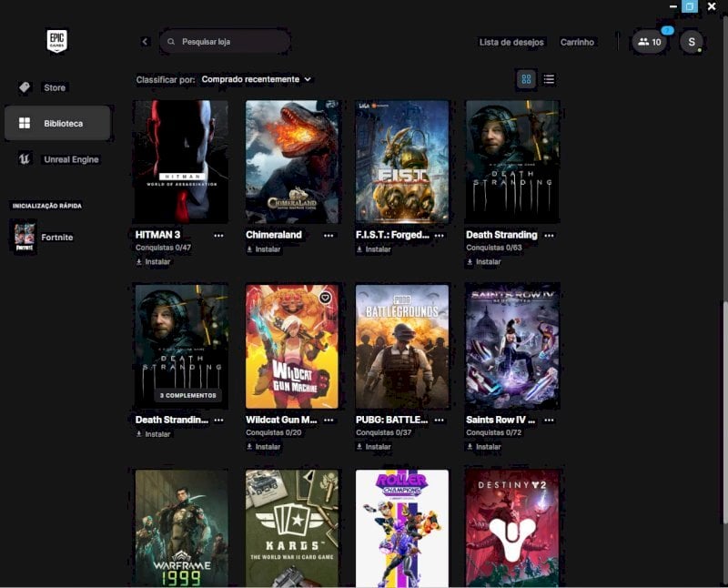This screenshot has width=728, height=588.
Task: Switch to grid view layout
Action: click(526, 79)
